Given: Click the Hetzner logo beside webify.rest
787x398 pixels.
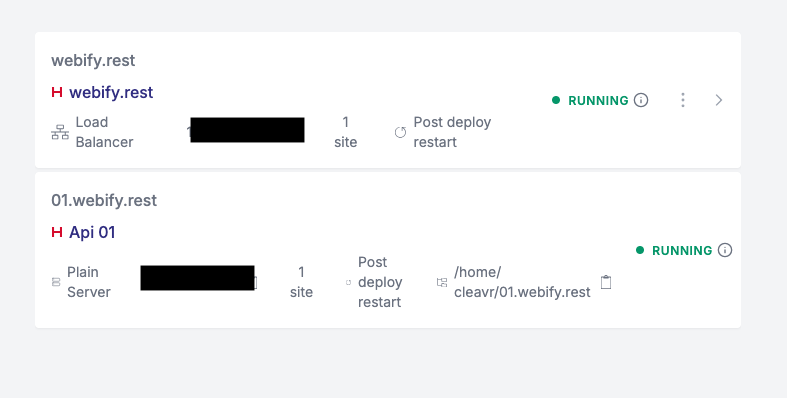Looking at the screenshot, I should [x=57, y=92].
